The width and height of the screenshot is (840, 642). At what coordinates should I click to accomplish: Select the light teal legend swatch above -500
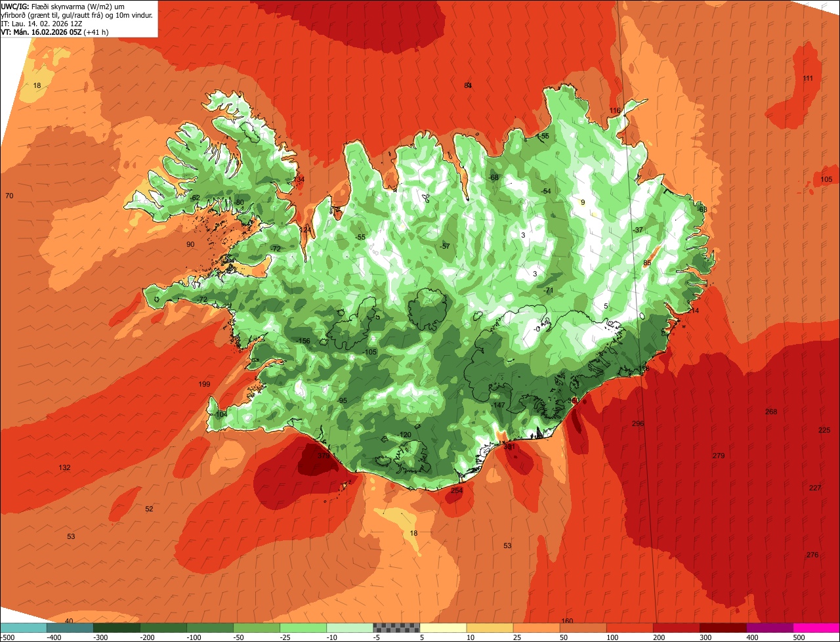pyautogui.click(x=23, y=628)
